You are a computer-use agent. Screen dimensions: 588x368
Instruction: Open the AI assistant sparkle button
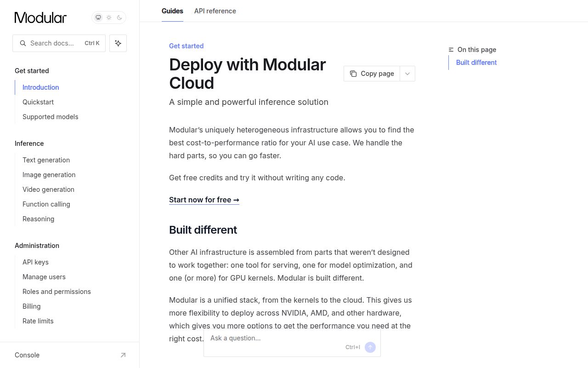click(x=118, y=43)
